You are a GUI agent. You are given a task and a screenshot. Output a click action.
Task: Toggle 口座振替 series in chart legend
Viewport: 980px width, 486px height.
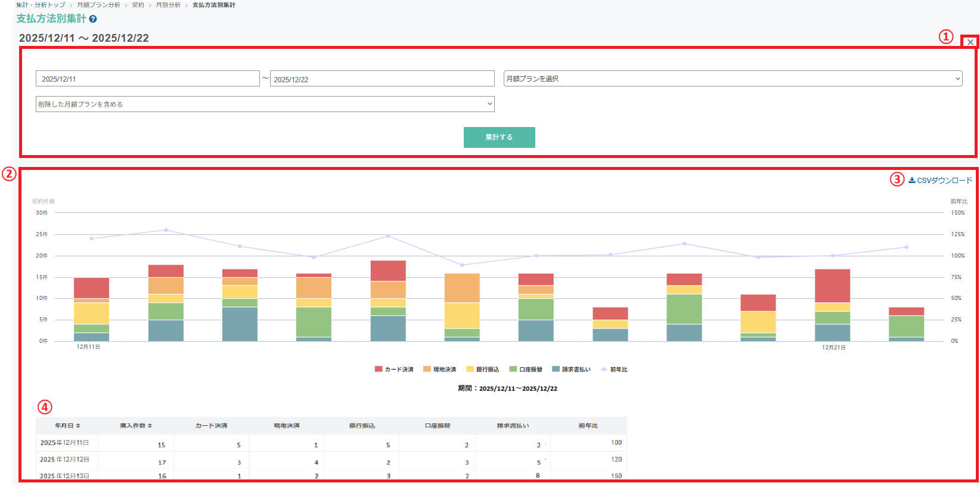(526, 369)
